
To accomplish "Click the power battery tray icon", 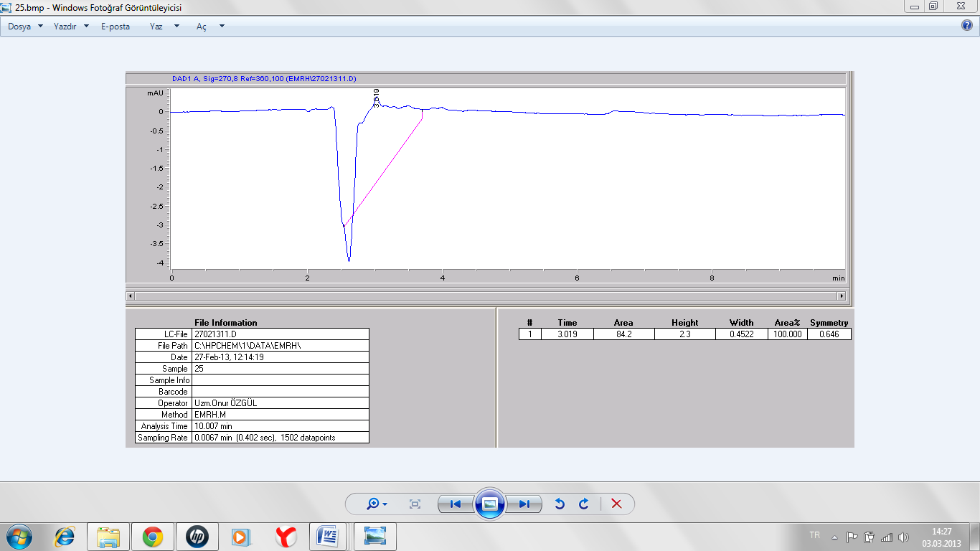I will [869, 537].
